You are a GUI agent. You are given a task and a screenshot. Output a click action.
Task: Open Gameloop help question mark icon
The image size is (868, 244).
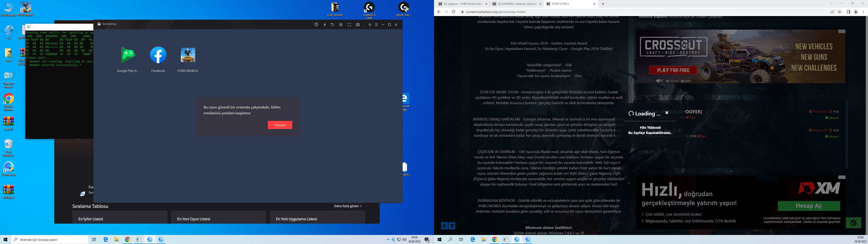[316, 25]
